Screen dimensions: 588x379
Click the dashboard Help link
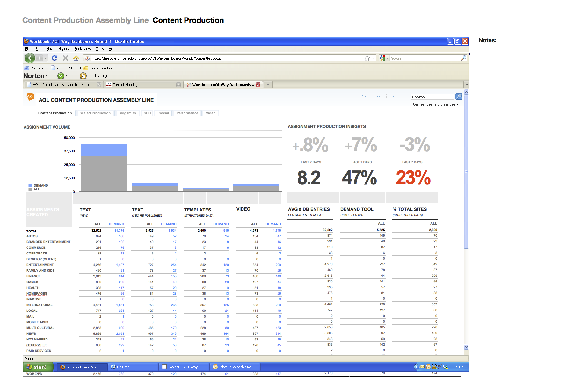click(x=394, y=96)
